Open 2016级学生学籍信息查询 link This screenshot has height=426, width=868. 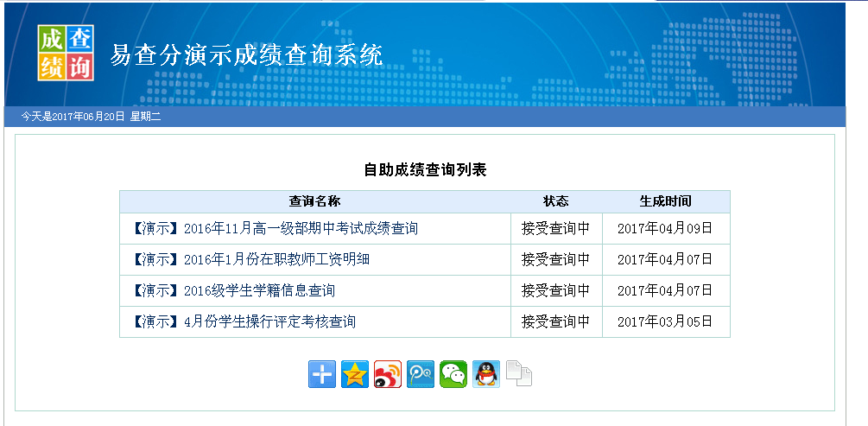coord(233,290)
